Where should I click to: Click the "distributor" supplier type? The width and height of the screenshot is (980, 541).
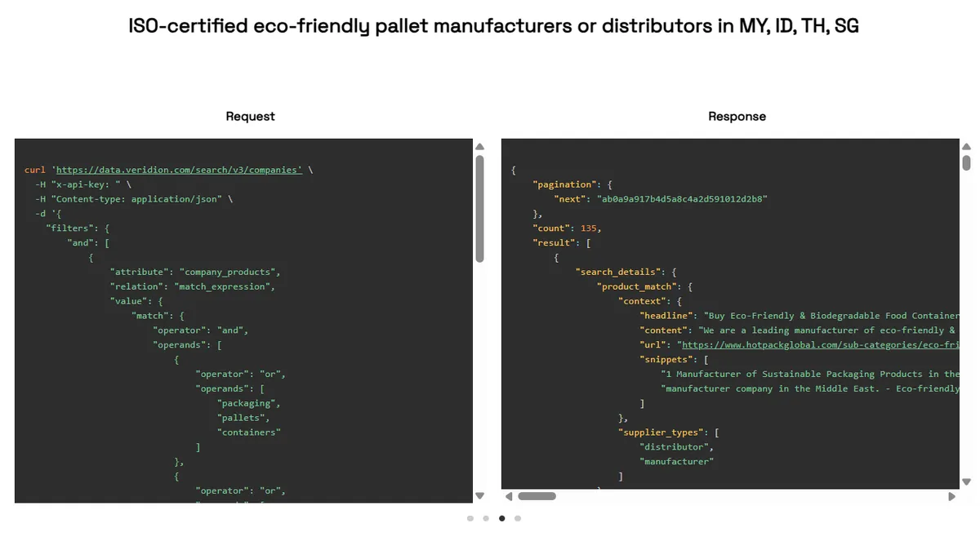(x=673, y=447)
